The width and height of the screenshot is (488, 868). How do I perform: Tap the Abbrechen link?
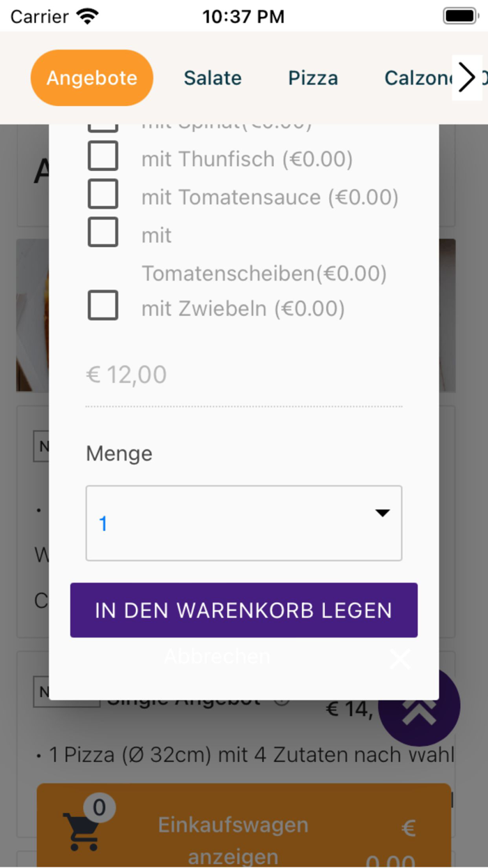[x=217, y=656]
